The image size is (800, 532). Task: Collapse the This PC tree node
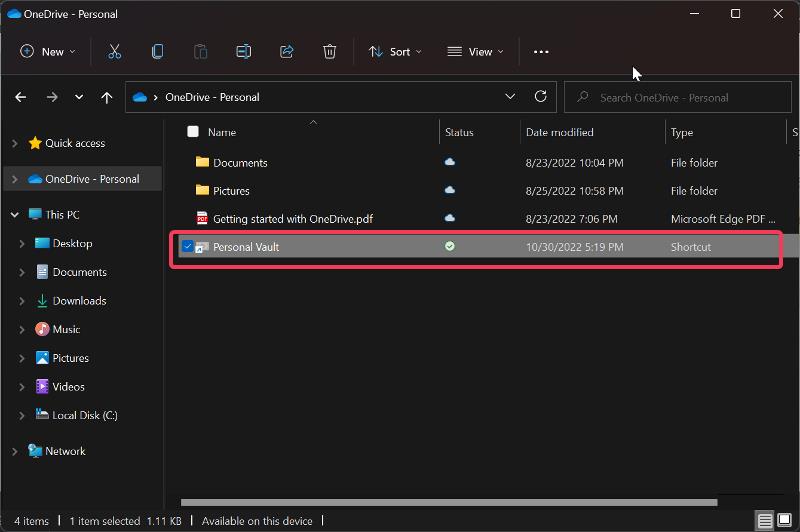click(15, 215)
